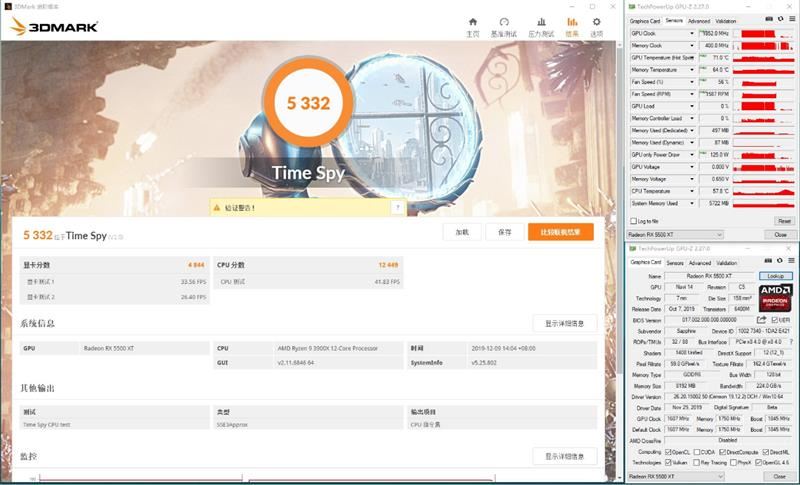Click the 3DMark logo in the header
Viewport: 800px width, 485px height.
(x=54, y=27)
